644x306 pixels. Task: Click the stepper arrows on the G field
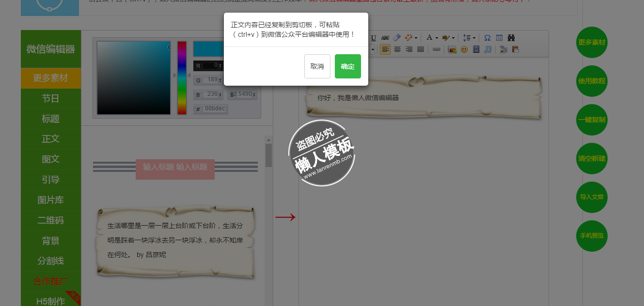(x=220, y=80)
